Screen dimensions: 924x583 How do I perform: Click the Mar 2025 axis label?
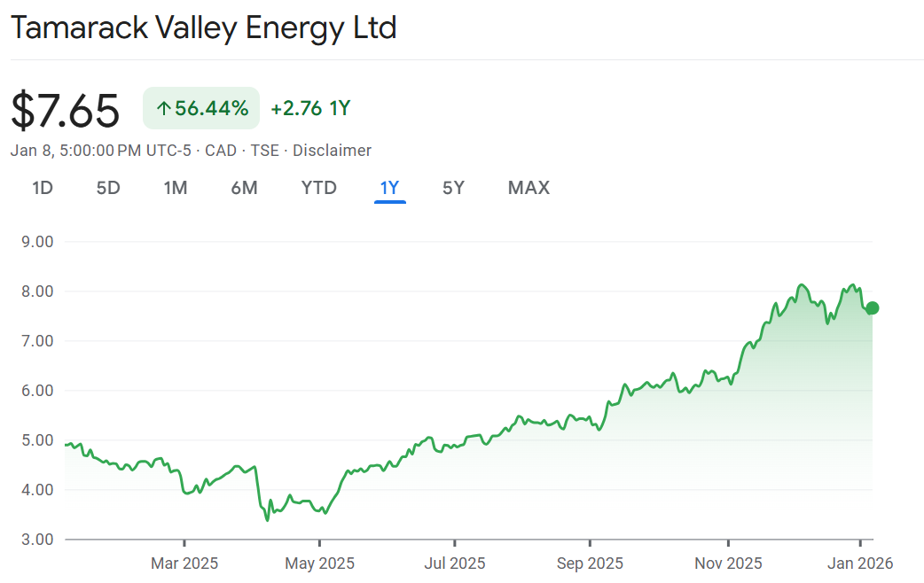coord(184,563)
